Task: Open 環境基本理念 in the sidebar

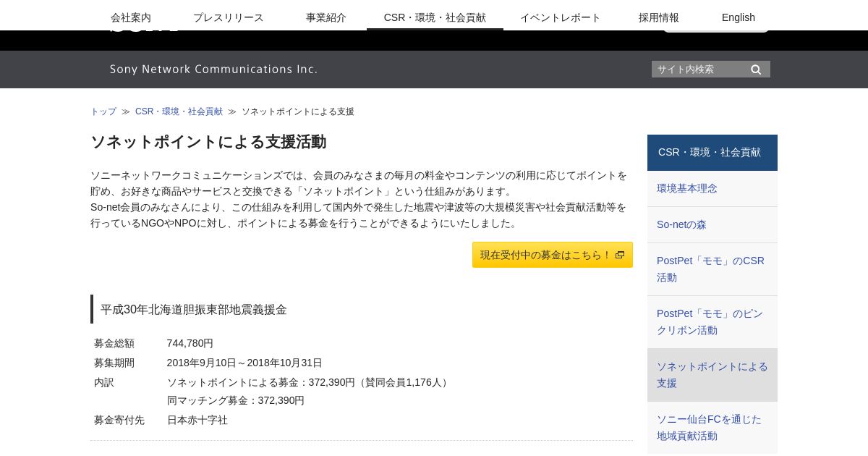Action: [712, 189]
